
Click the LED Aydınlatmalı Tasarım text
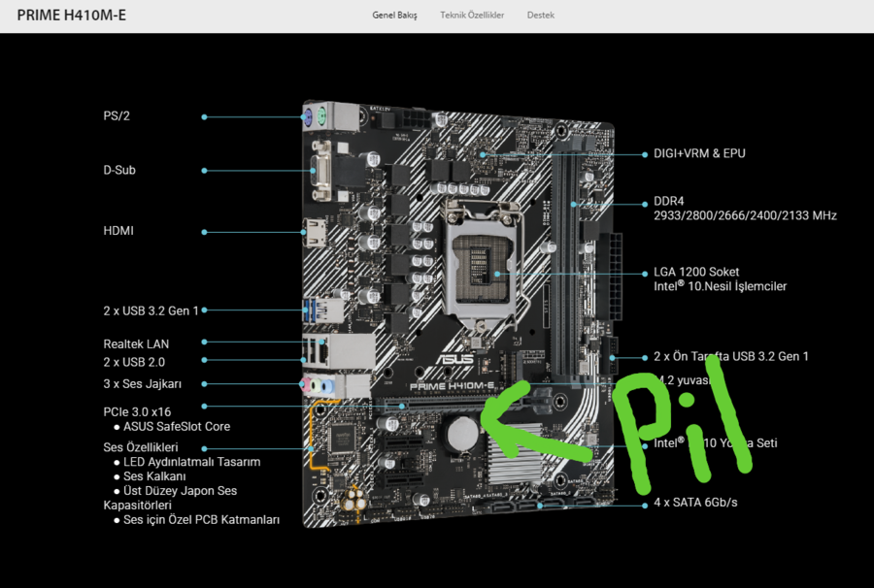[x=191, y=462]
